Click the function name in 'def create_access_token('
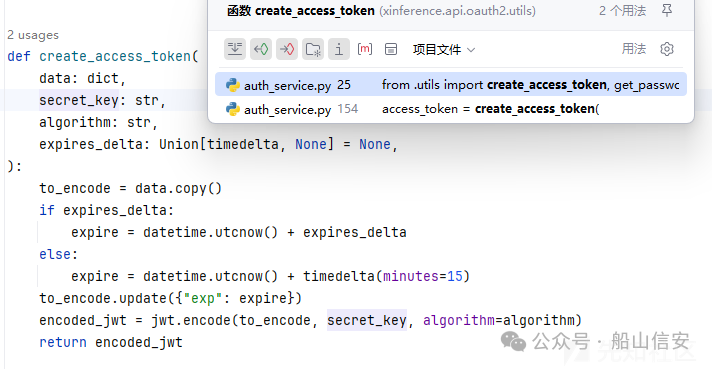This screenshot has width=712, height=369. [115, 56]
